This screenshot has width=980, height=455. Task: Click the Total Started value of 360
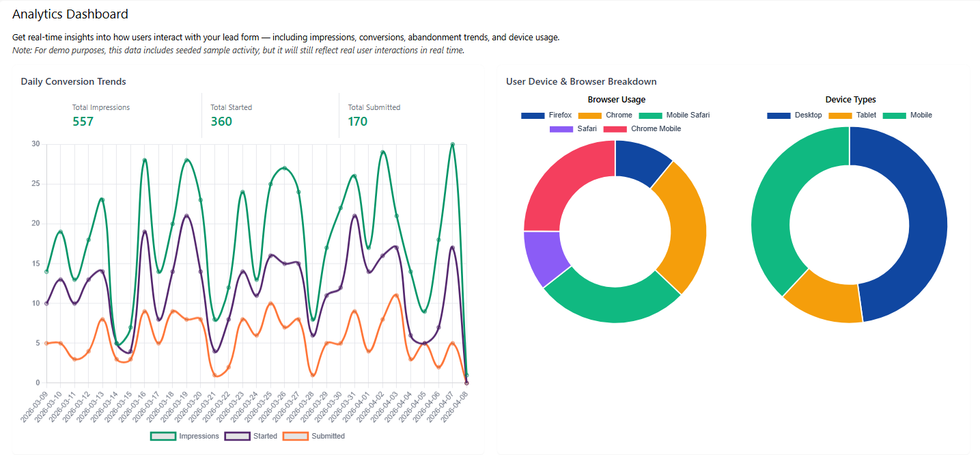pos(220,121)
